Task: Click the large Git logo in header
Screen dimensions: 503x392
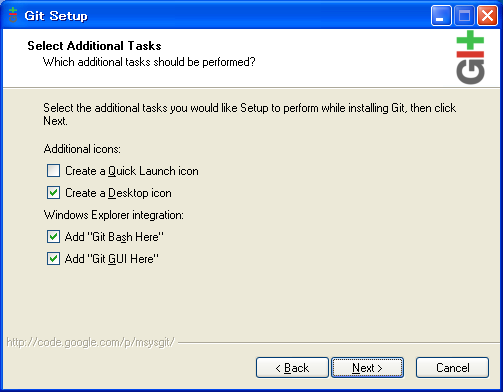Action: pos(470,57)
